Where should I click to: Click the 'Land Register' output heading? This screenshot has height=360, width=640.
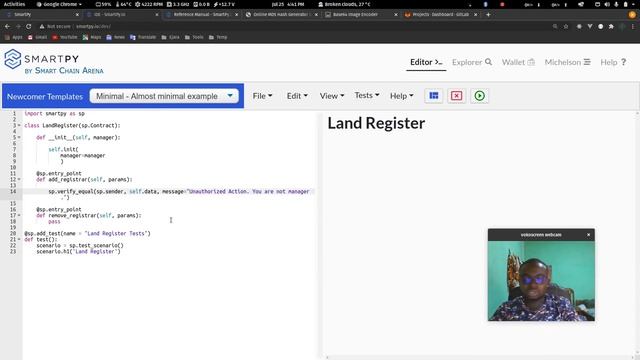376,123
